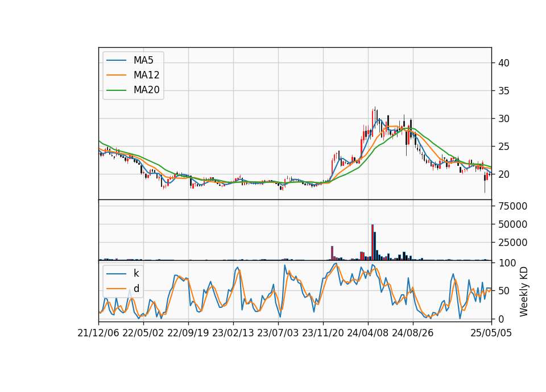
Task: Click the MA20 legend label
Action: [146, 90]
